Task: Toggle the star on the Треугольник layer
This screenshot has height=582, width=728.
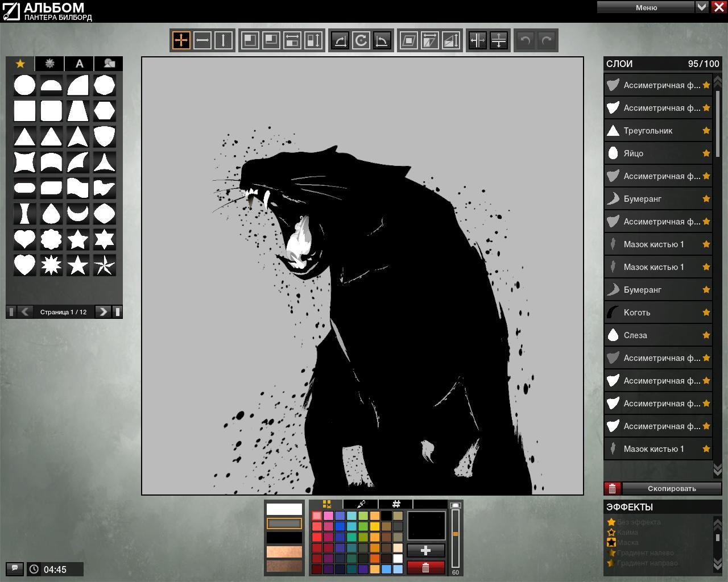Action: point(706,131)
